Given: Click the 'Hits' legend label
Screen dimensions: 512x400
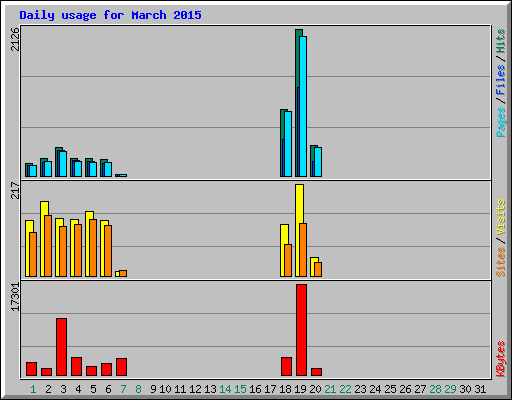Looking at the screenshot, I should 500,41.
